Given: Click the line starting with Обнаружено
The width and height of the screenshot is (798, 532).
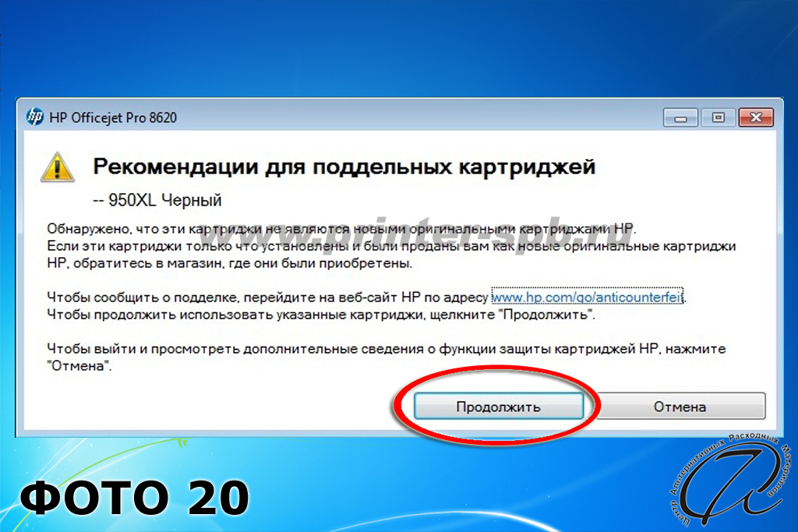Looking at the screenshot, I should [341, 229].
